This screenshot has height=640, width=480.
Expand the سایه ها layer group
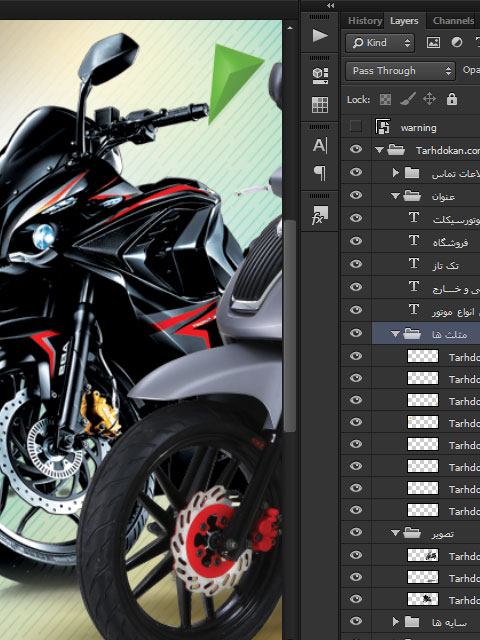pyautogui.click(x=395, y=622)
